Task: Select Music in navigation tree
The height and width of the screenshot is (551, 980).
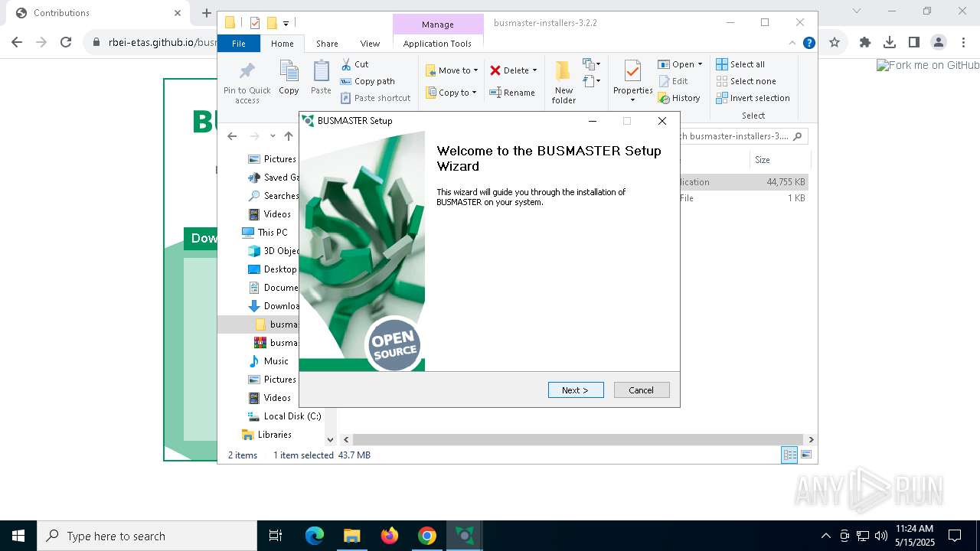Action: 269,361
